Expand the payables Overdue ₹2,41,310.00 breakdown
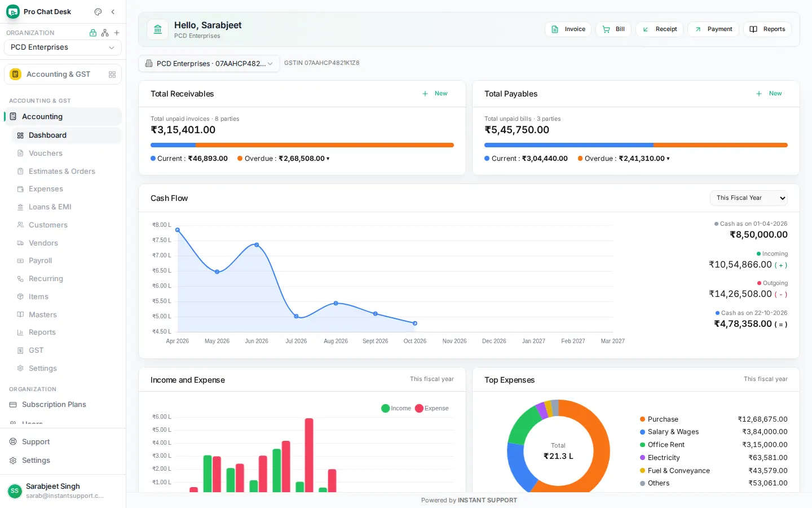Viewport: 812px width, 508px height. point(624,159)
